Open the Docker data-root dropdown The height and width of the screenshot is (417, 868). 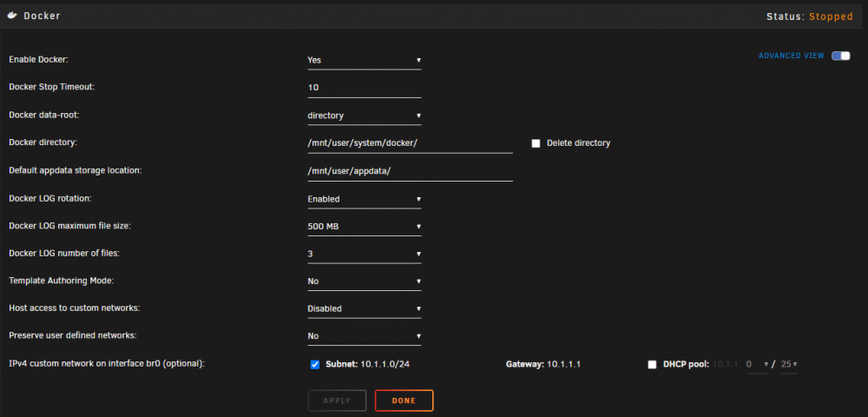point(365,116)
